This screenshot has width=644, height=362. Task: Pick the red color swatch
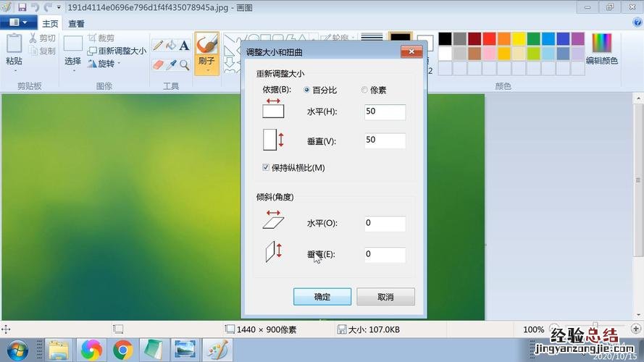(489, 38)
